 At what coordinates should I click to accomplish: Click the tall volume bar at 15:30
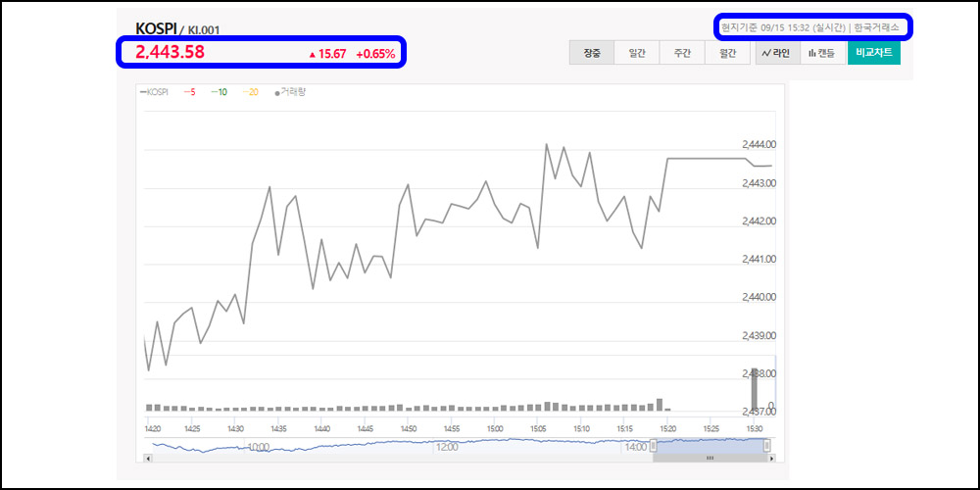[755, 389]
